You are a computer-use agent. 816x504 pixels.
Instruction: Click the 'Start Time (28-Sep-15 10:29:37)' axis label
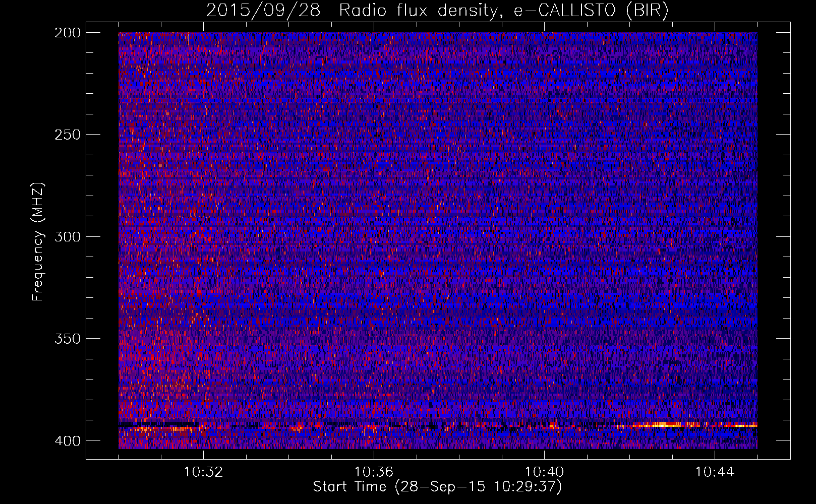tap(437, 487)
